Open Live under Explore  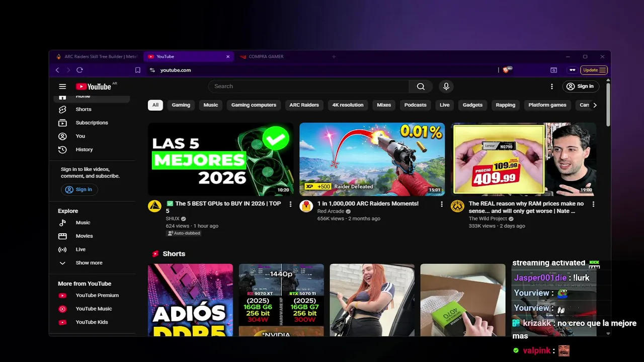(92, 249)
